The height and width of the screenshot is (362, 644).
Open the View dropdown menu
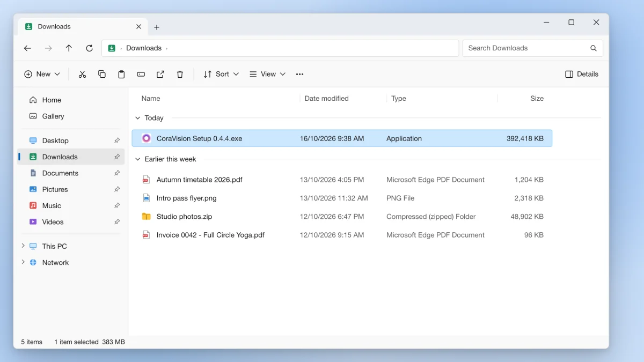[x=267, y=74]
